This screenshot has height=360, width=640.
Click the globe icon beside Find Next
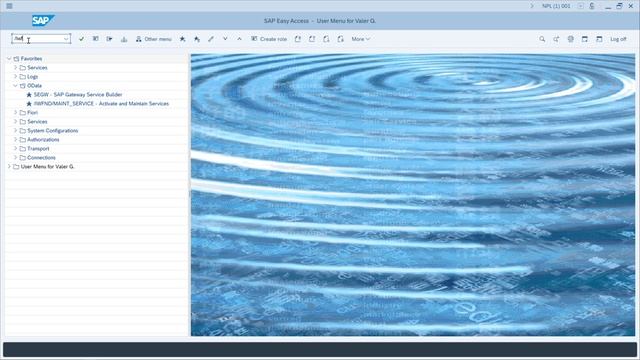[571, 39]
